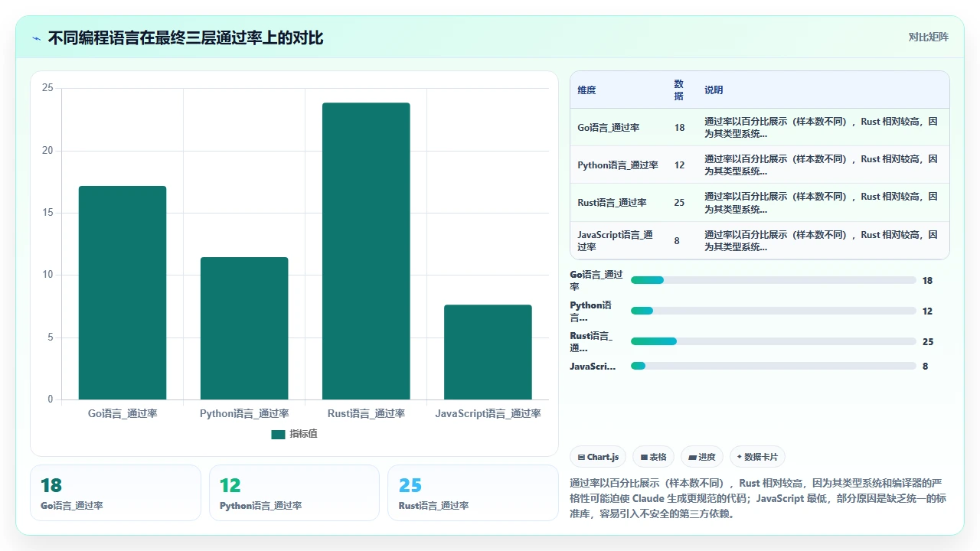Click the Rust语言_通过率 x-axis label
Viewport: 980px width, 551px height.
(x=366, y=414)
